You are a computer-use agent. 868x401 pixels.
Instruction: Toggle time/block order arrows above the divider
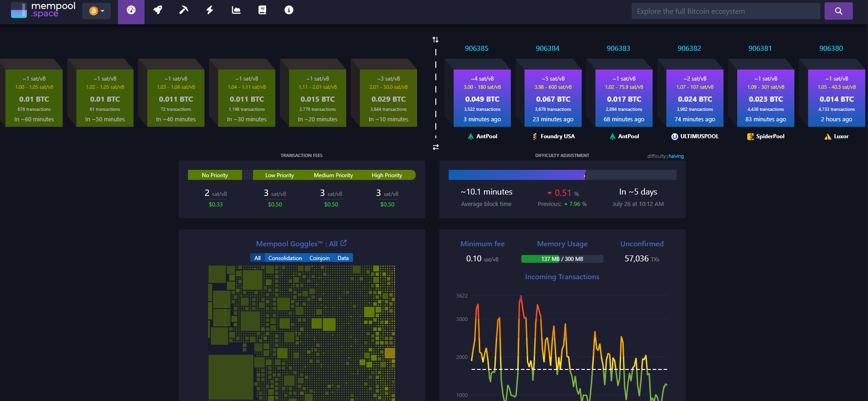tap(435, 40)
